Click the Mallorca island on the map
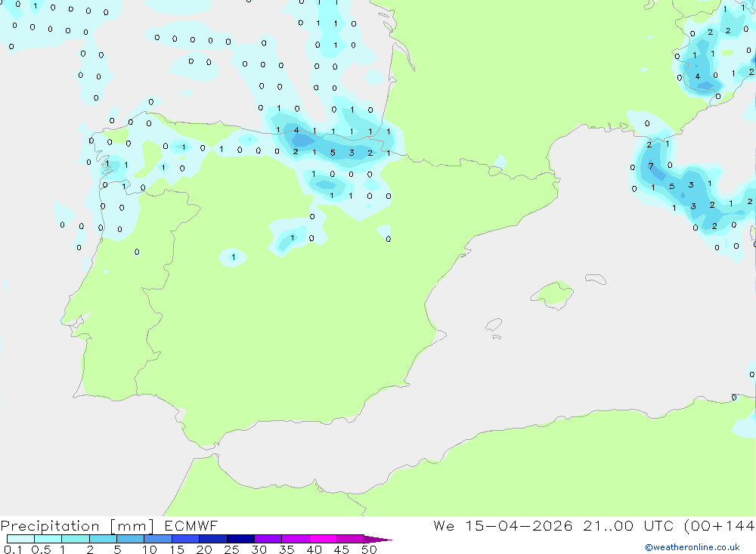The width and height of the screenshot is (756, 554). (x=553, y=294)
